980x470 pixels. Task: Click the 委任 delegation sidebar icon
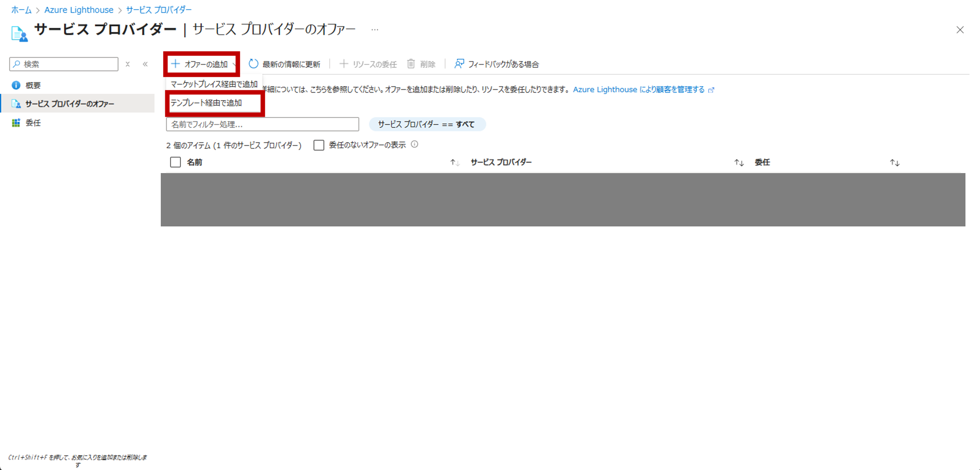[x=16, y=122]
